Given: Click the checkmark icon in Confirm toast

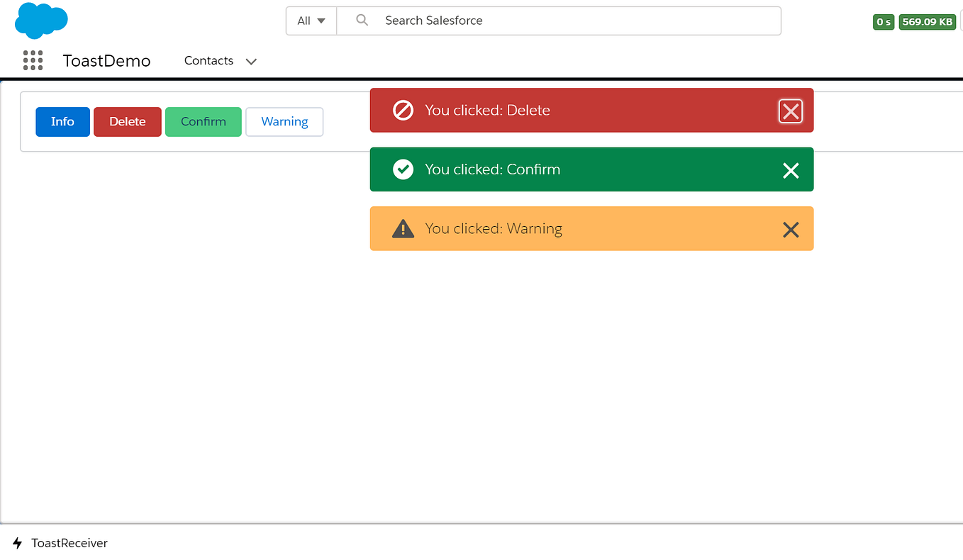Looking at the screenshot, I should [403, 169].
